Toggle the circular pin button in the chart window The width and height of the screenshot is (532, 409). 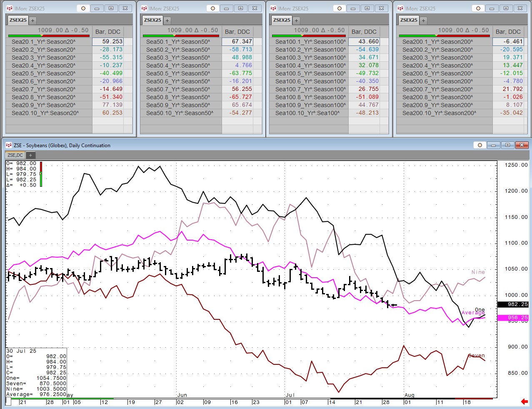[x=480, y=145]
